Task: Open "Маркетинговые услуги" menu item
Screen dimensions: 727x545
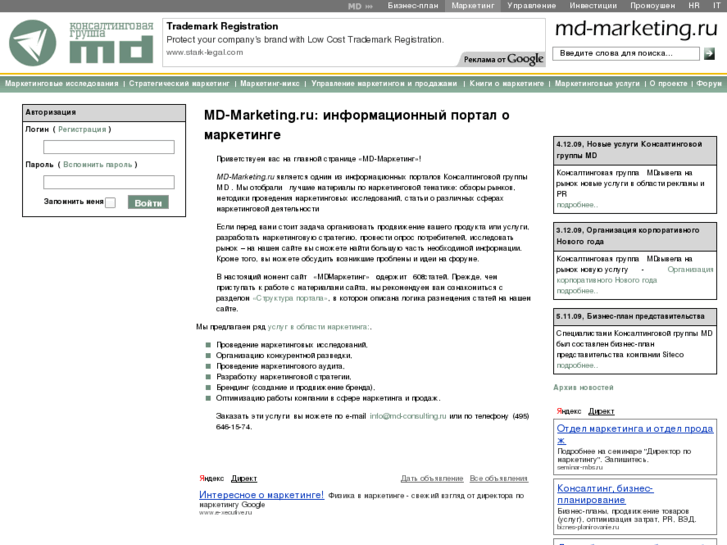Action: click(597, 83)
